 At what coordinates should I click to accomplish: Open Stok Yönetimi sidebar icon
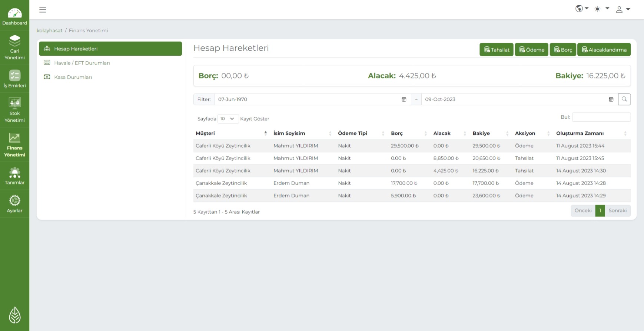[x=14, y=109]
